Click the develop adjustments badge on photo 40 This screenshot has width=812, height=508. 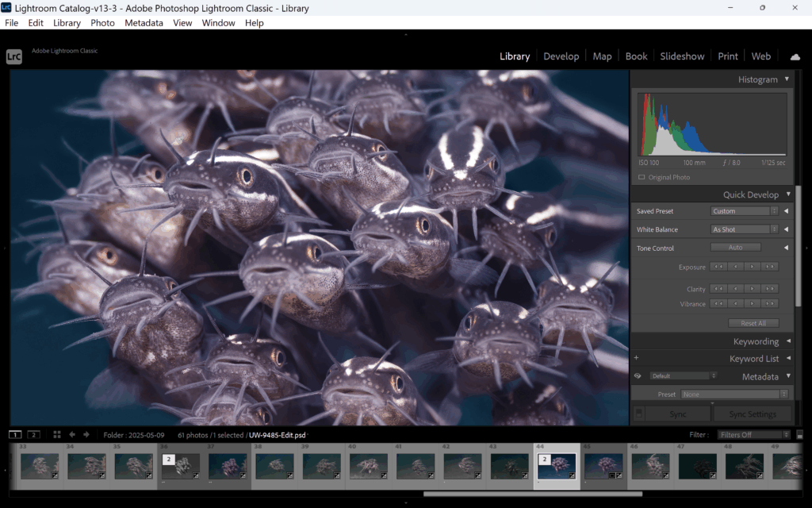click(x=384, y=475)
